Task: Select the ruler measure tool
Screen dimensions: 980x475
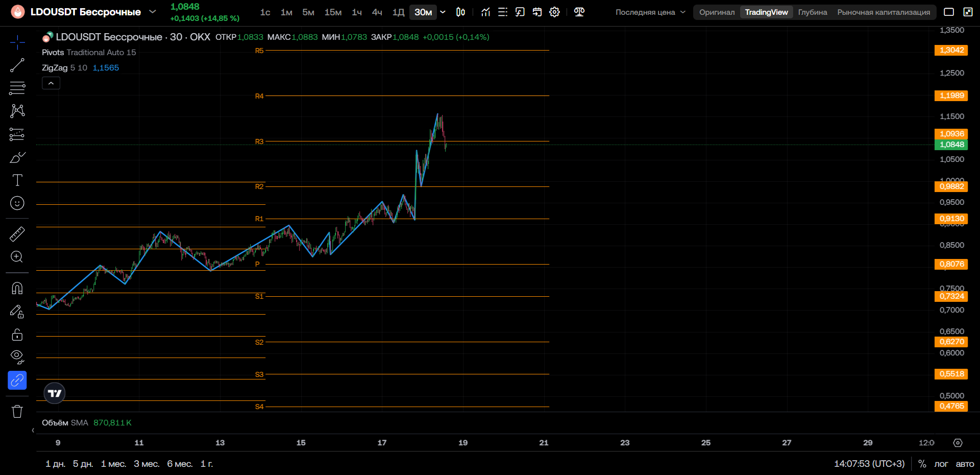Action: (x=17, y=234)
